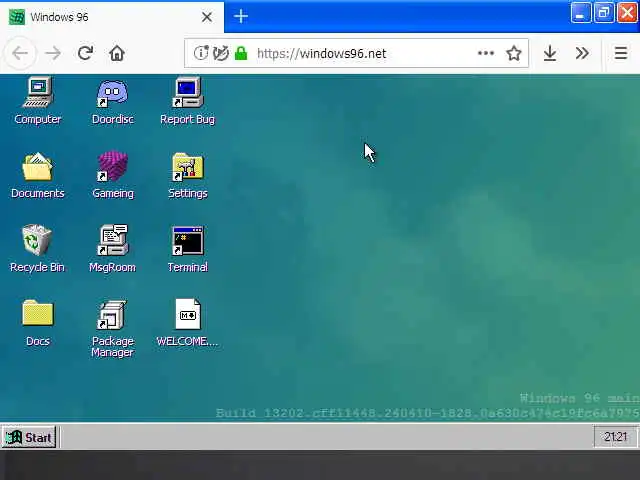The width and height of the screenshot is (640, 480).
Task: Open the Docs folder
Action: pos(38,323)
